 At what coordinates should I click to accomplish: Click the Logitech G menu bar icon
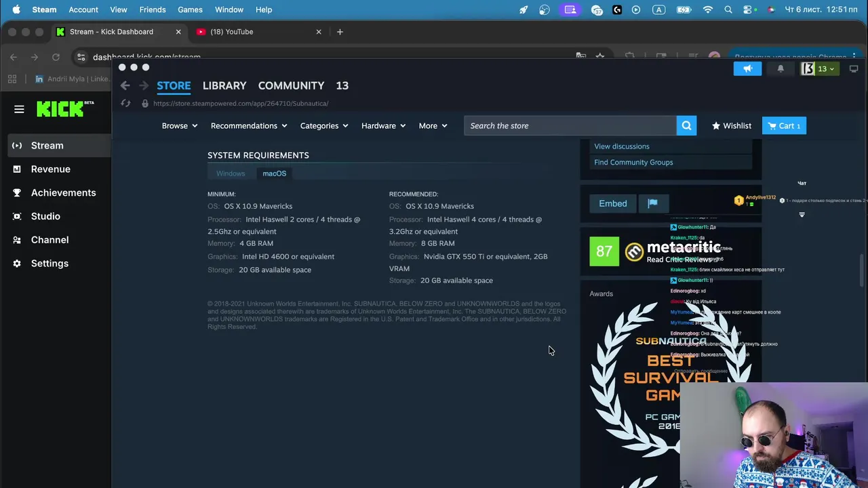616,9
